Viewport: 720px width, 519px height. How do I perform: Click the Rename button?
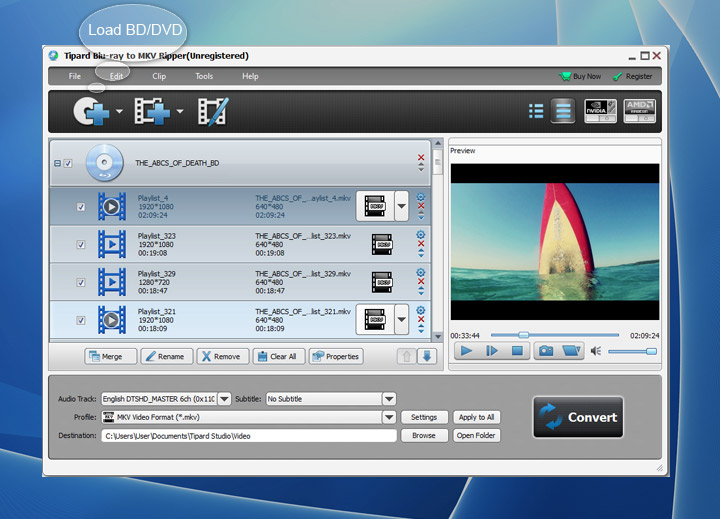pyautogui.click(x=166, y=356)
